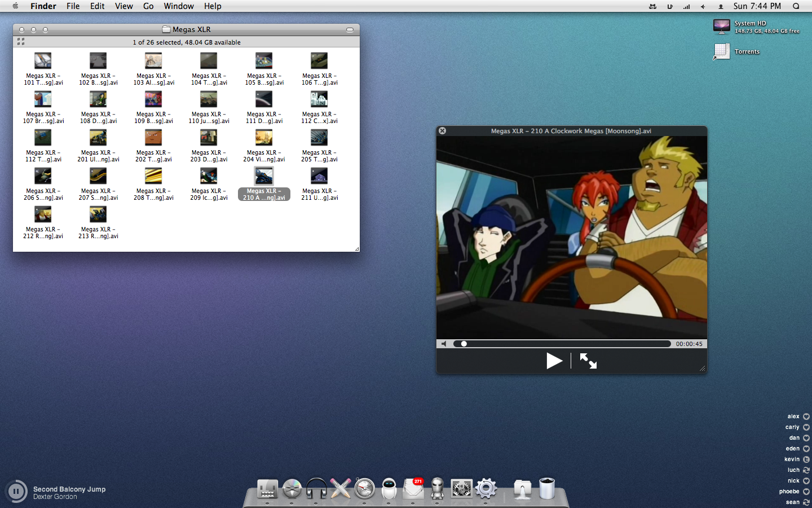Open the Iron Man figure app in Dock
This screenshot has height=508, width=812.
(x=438, y=488)
